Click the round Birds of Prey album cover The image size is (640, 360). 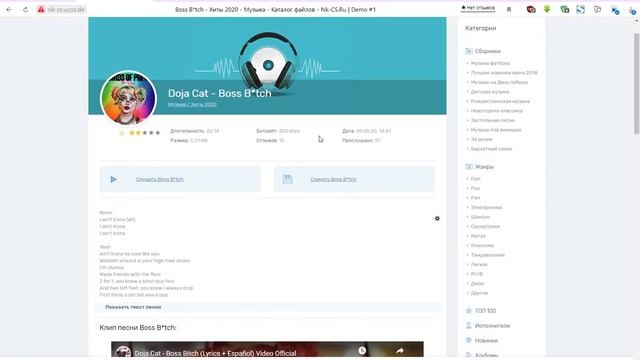tap(128, 97)
